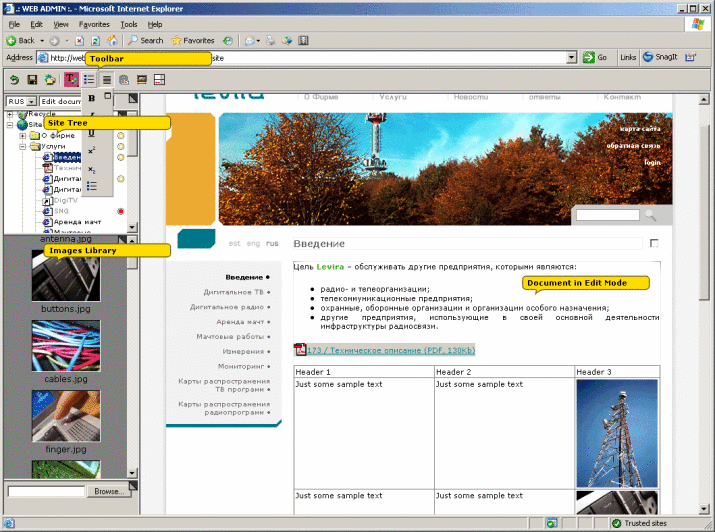Screen dimensions: 715x532
Task: Click the upload file path input field
Action: (47, 491)
